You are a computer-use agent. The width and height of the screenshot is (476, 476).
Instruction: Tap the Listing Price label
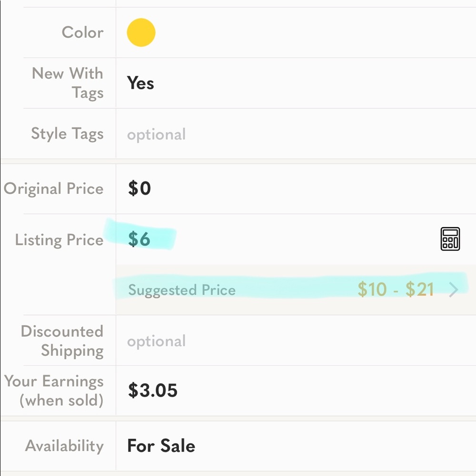59,240
